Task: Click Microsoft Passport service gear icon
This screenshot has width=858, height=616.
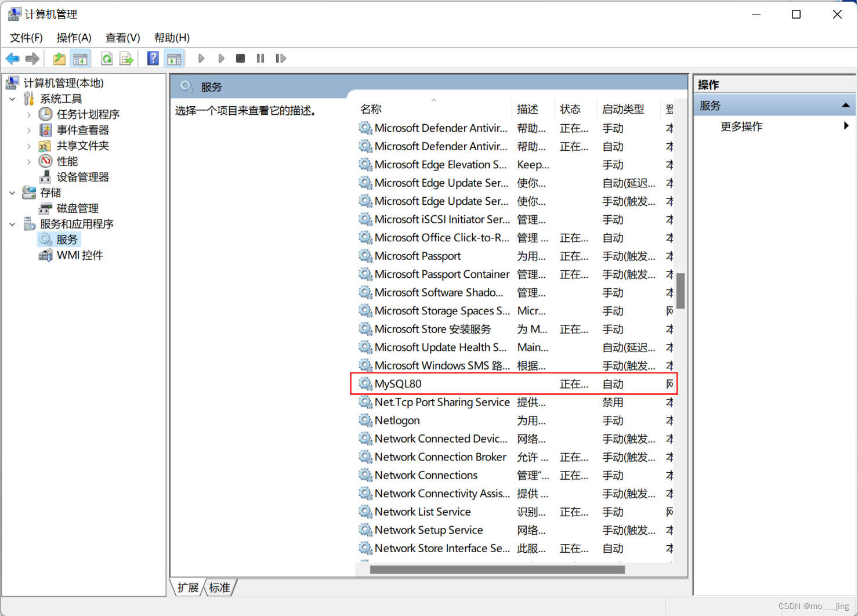Action: tap(365, 256)
